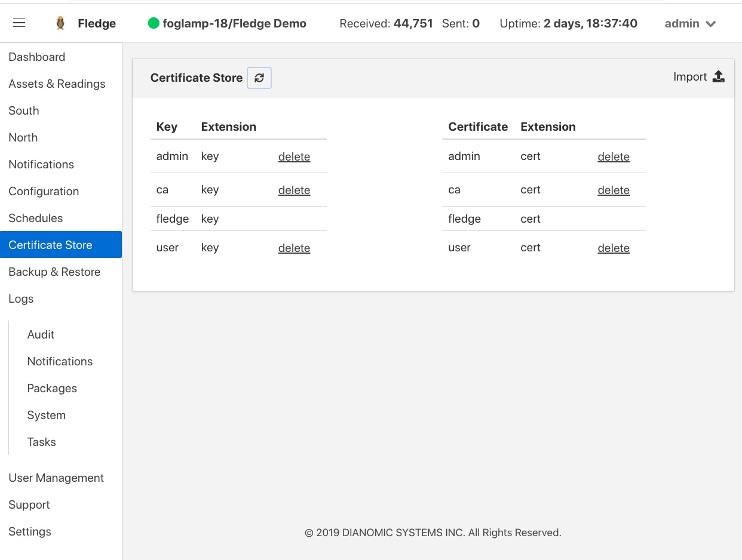This screenshot has height=560, width=742.
Task: Delete the admin certificate
Action: 614,157
